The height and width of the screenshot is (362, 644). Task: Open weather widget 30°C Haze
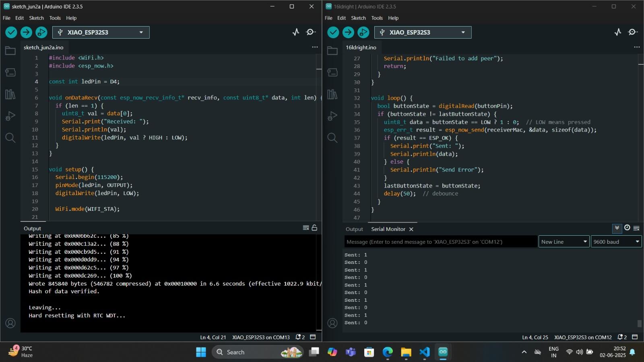tap(20, 352)
